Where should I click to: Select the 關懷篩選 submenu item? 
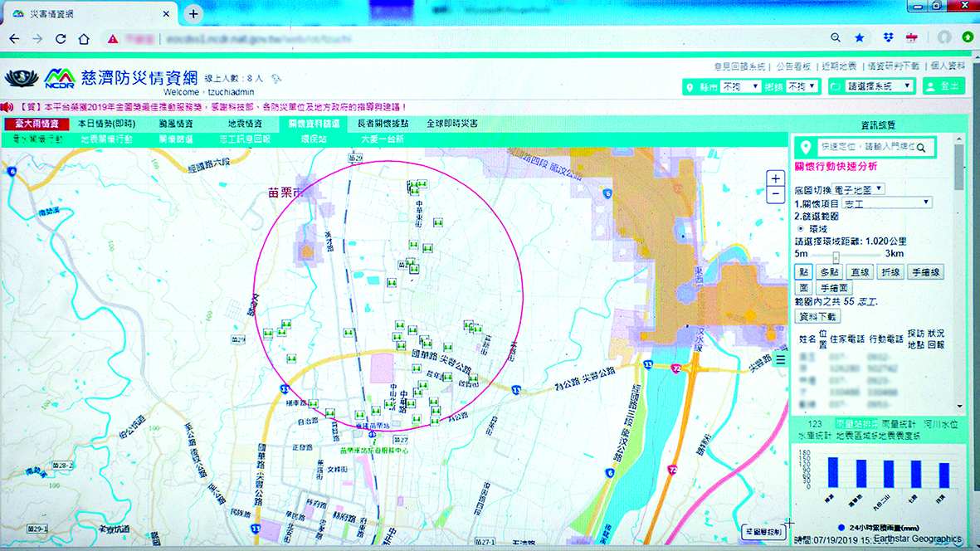click(176, 139)
